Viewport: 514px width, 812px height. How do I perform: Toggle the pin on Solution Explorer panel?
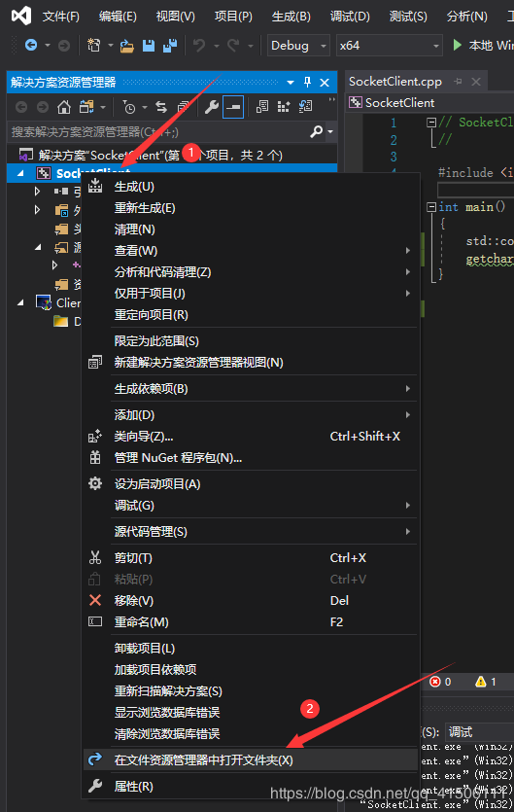307,82
